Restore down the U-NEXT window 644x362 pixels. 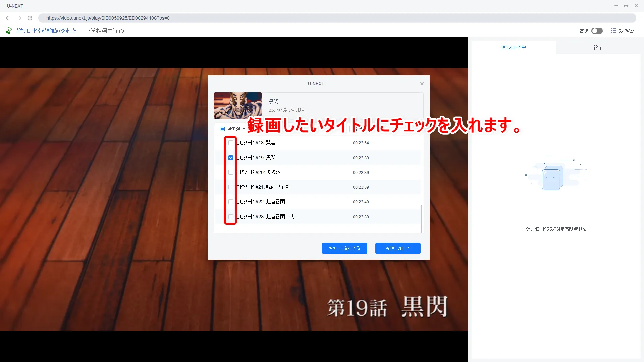(x=626, y=6)
